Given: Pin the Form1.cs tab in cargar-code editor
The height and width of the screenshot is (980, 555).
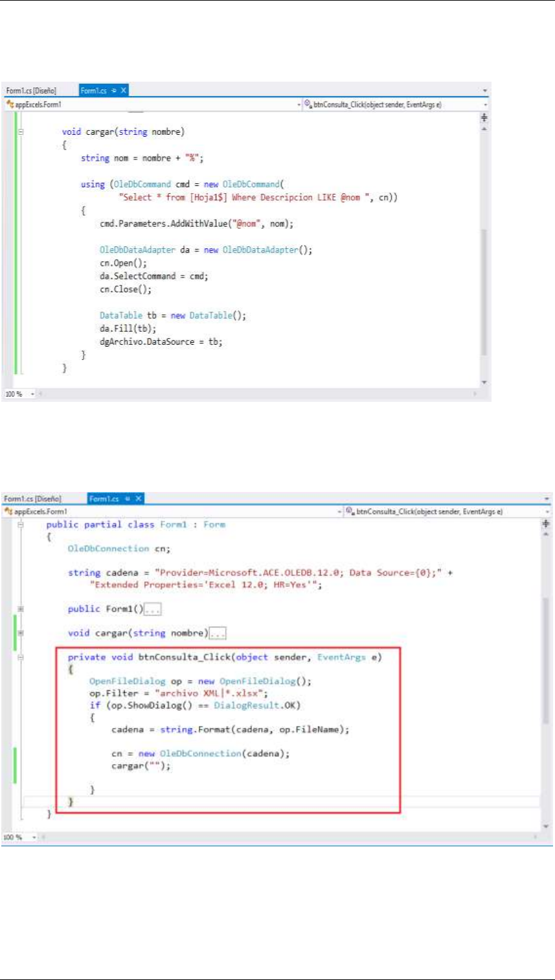Looking at the screenshot, I should click(x=115, y=91).
